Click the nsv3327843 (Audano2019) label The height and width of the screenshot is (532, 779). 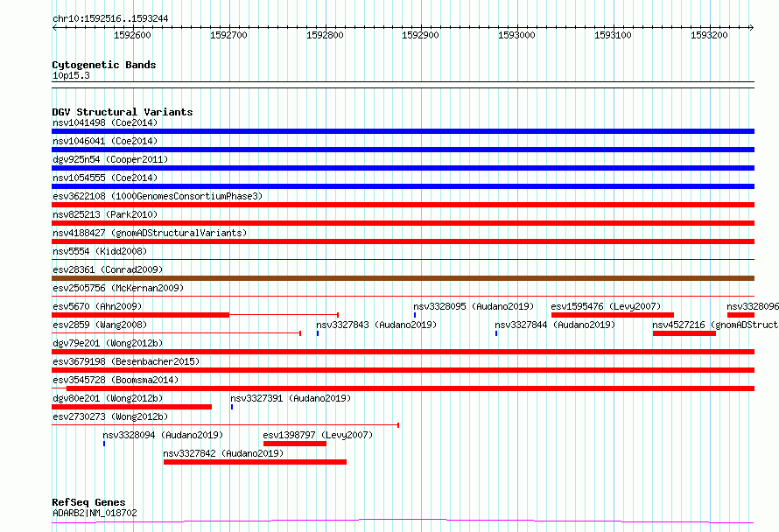coord(376,325)
